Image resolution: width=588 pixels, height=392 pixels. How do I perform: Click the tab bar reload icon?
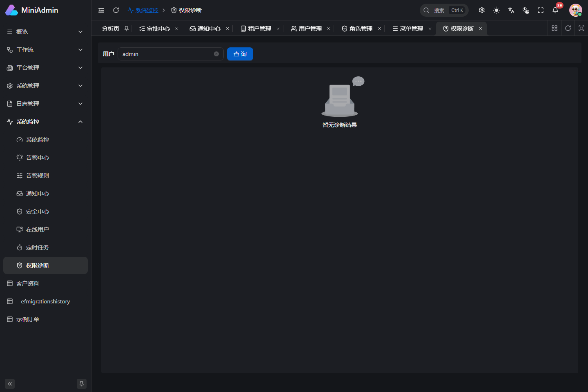(x=568, y=28)
